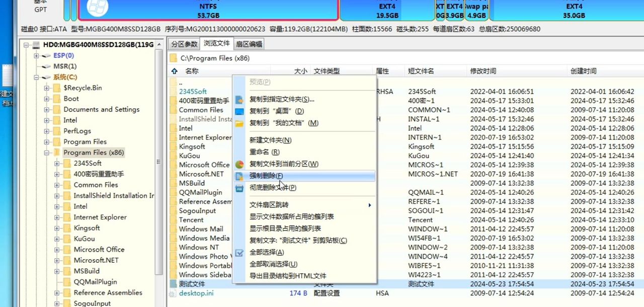This screenshot has height=307, width=644.
Task: Select the EXT4 19.5GB partition block
Action: (386, 10)
